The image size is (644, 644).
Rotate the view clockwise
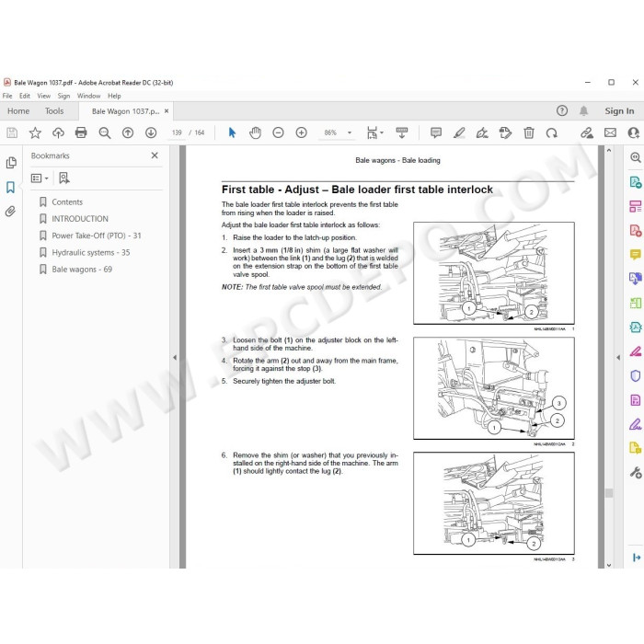tap(552, 132)
